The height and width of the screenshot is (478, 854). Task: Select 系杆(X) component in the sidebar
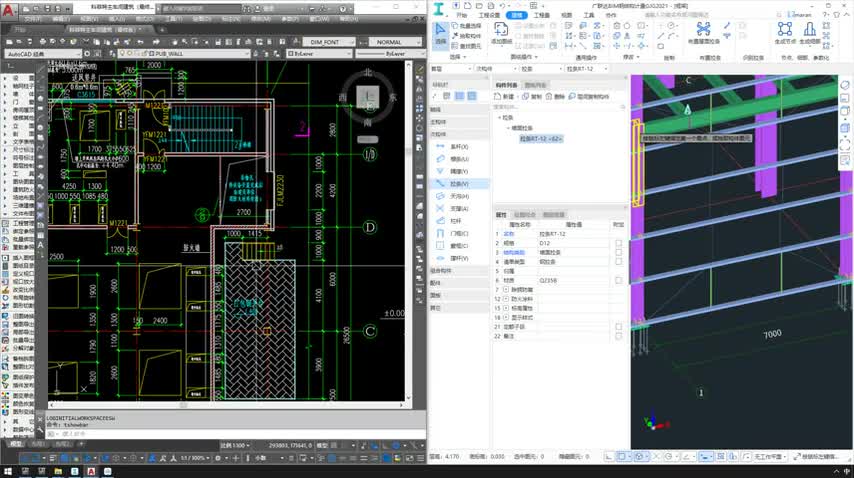(x=459, y=146)
